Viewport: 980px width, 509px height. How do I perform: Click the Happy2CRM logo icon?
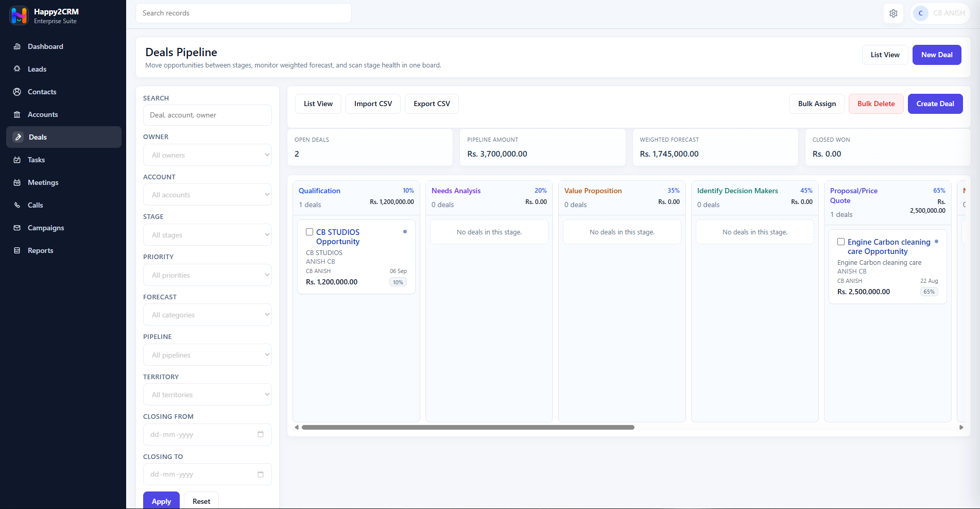(x=19, y=15)
